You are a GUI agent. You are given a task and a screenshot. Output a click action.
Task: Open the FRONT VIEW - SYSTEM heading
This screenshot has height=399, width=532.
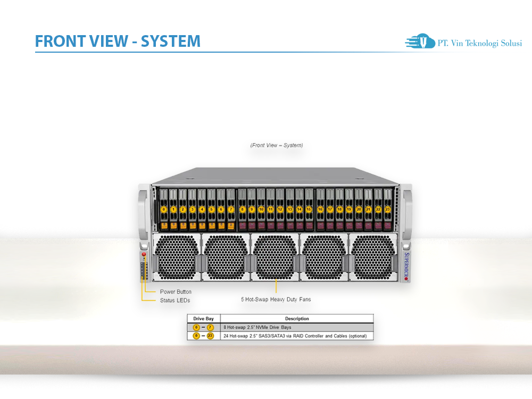(x=118, y=41)
